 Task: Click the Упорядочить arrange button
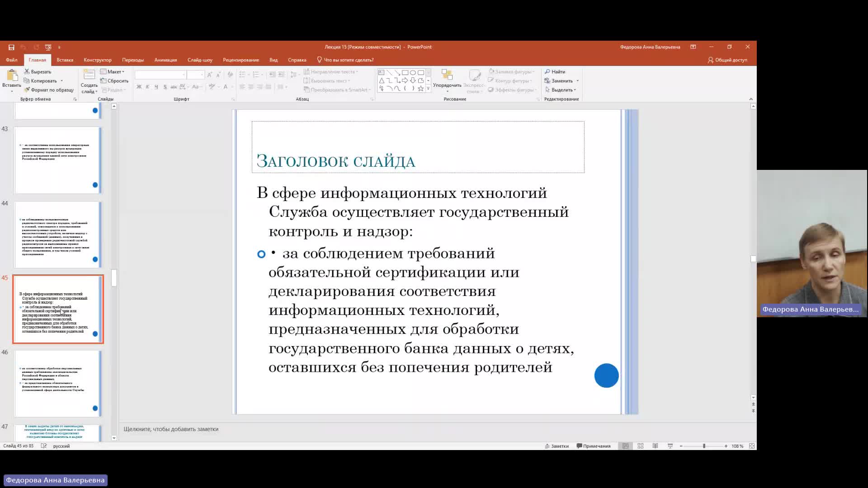(x=447, y=80)
